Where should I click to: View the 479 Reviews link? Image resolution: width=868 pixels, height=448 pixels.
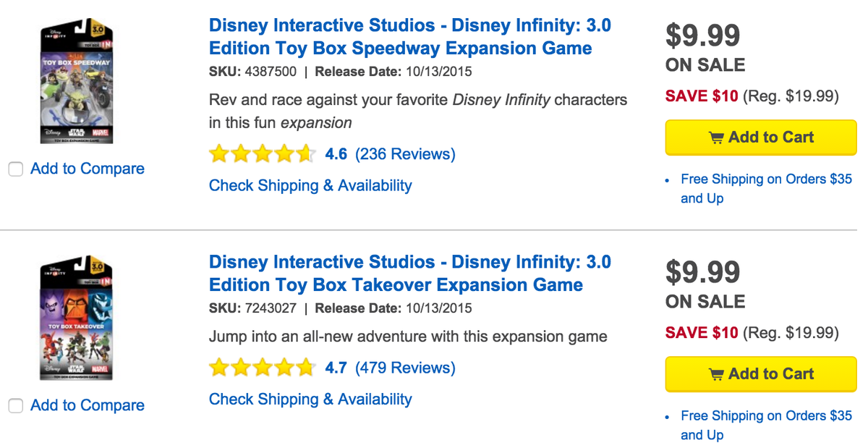pyautogui.click(x=405, y=368)
